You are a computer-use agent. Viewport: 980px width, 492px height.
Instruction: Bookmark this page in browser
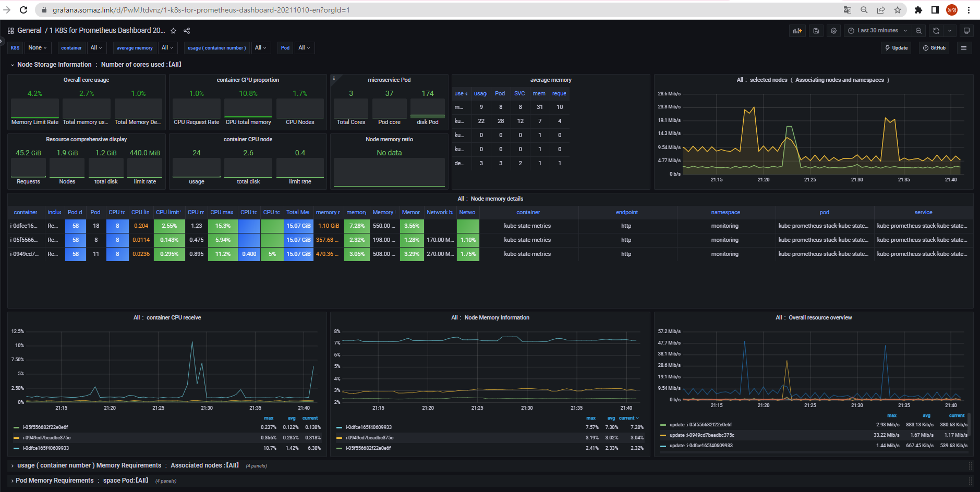(898, 10)
